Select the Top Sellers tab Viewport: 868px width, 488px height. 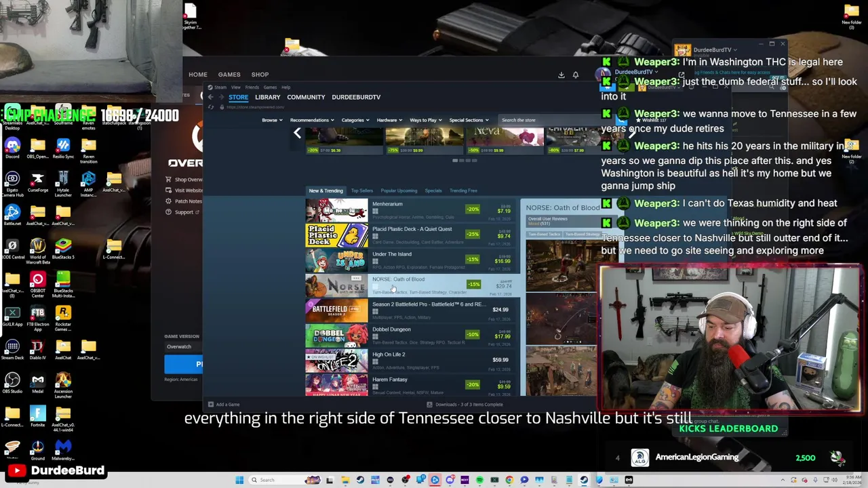(362, 190)
